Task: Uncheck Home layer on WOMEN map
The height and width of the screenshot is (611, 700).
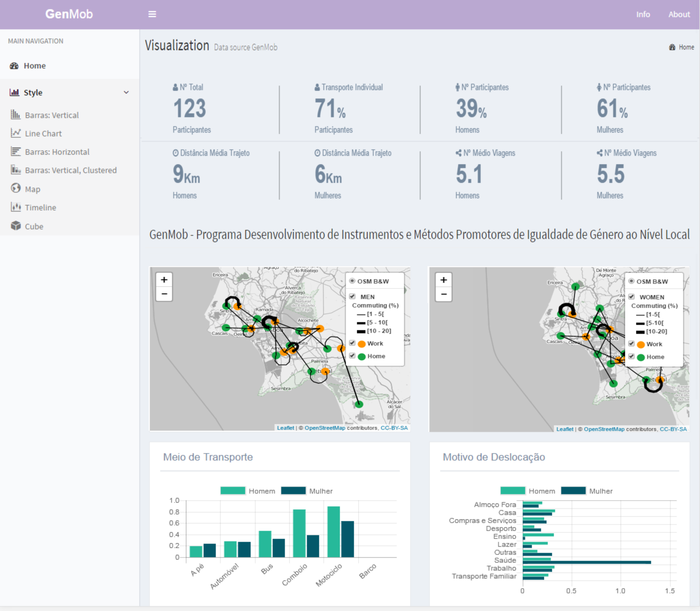Action: (632, 356)
